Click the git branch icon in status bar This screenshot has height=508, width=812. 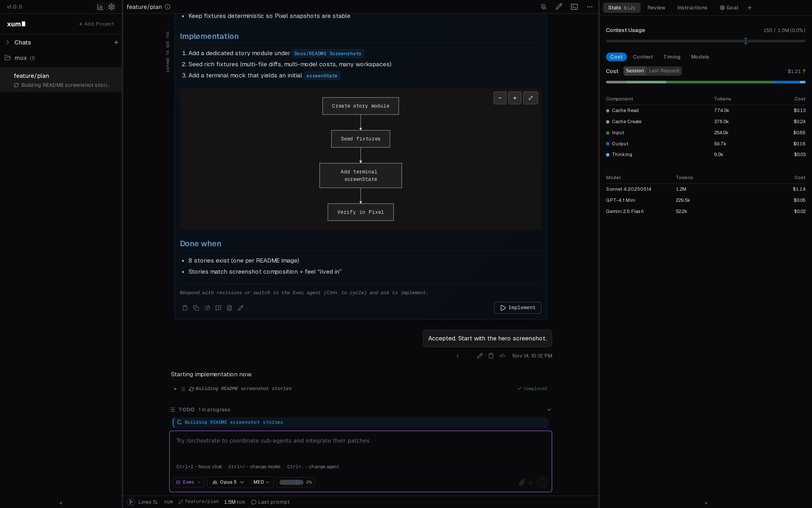point(131,502)
